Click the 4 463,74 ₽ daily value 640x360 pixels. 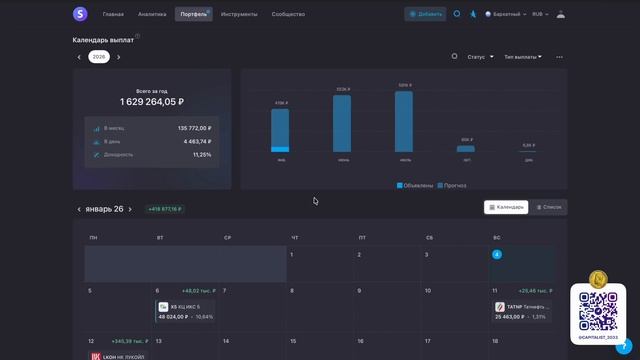click(198, 142)
